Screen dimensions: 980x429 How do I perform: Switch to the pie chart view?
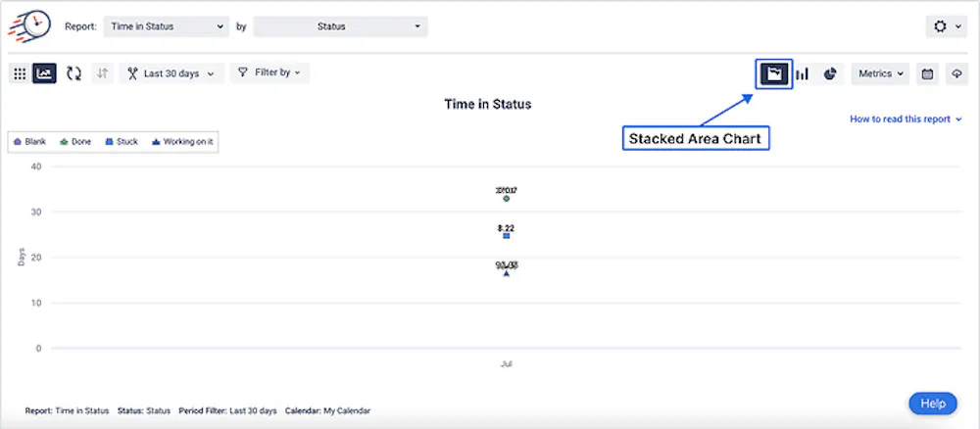(830, 73)
